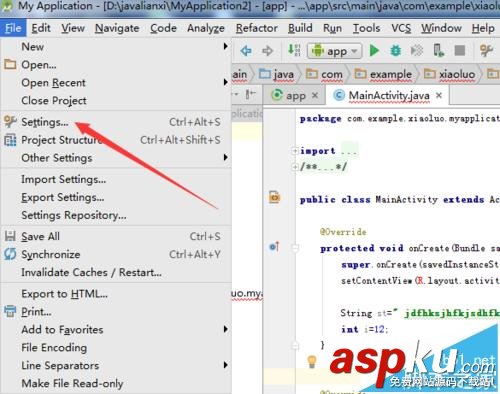This screenshot has width=500, height=394.
Task: Open the Refactor menu
Action: [256, 28]
